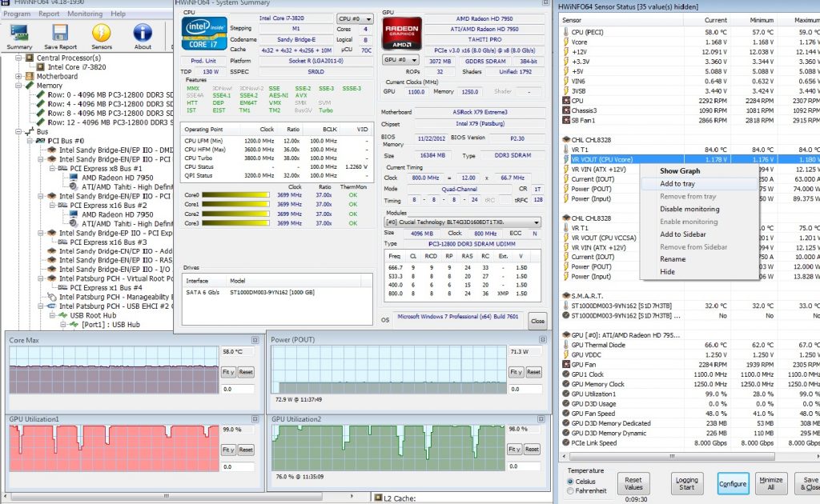Image resolution: width=820 pixels, height=504 pixels.
Task: Click the About info icon
Action: pyautogui.click(x=143, y=33)
